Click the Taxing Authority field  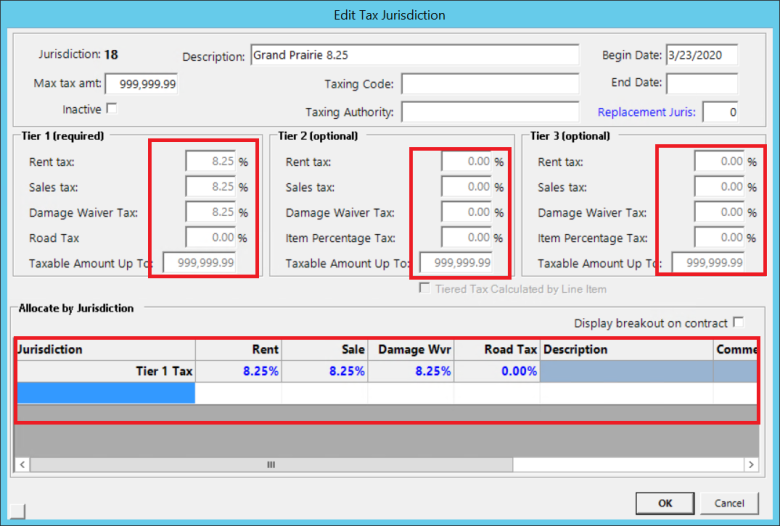[490, 112]
